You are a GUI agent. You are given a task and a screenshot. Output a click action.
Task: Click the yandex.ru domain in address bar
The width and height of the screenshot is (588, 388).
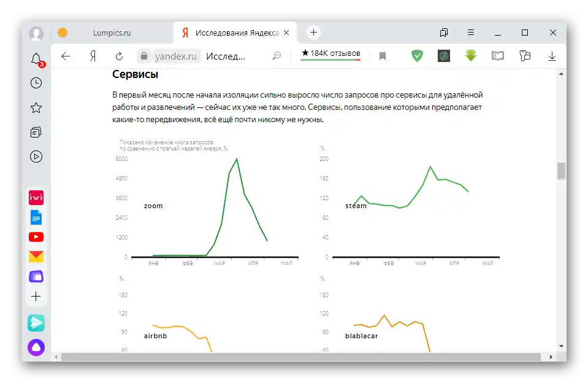pos(175,56)
